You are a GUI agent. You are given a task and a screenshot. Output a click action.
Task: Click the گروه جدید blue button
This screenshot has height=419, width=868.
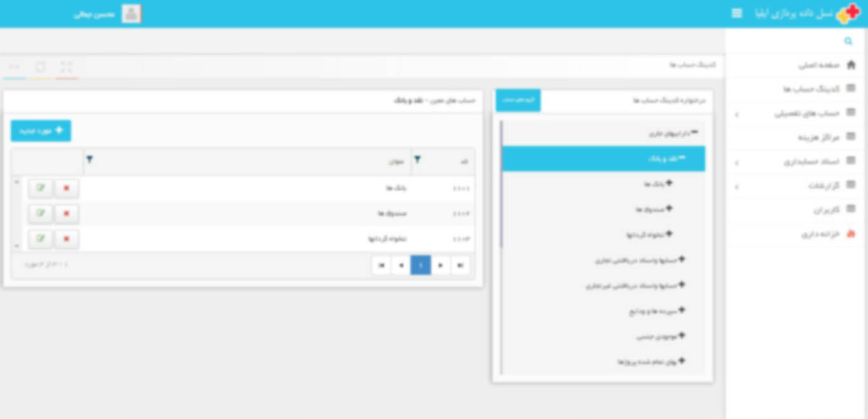pyautogui.click(x=518, y=100)
